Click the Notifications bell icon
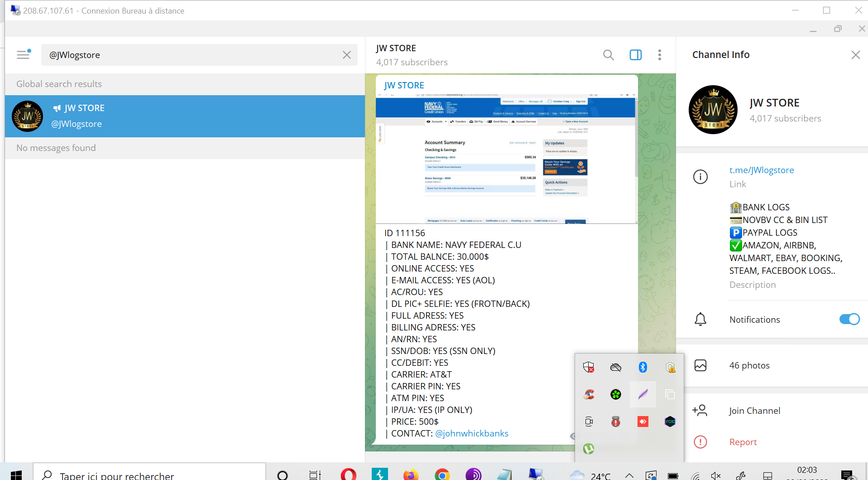 point(700,319)
